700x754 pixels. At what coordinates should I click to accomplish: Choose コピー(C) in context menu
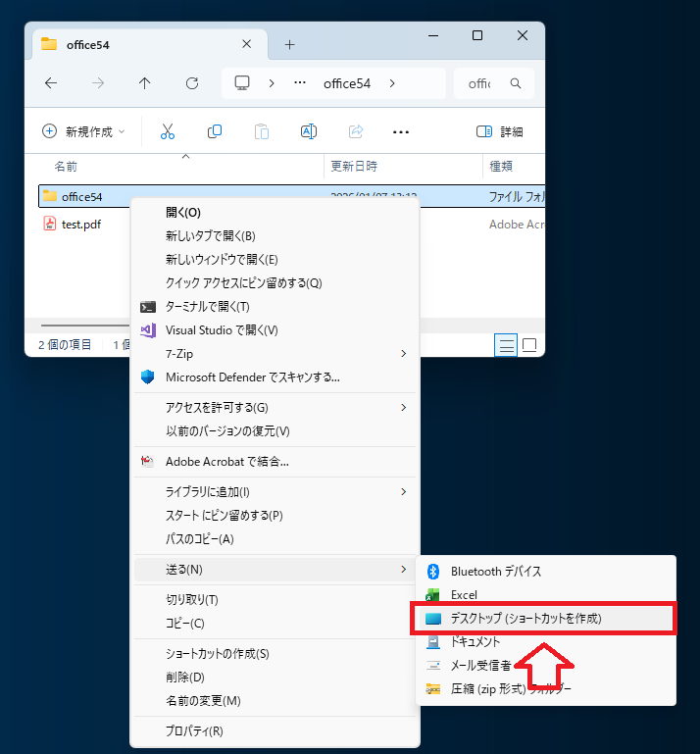tap(275, 623)
